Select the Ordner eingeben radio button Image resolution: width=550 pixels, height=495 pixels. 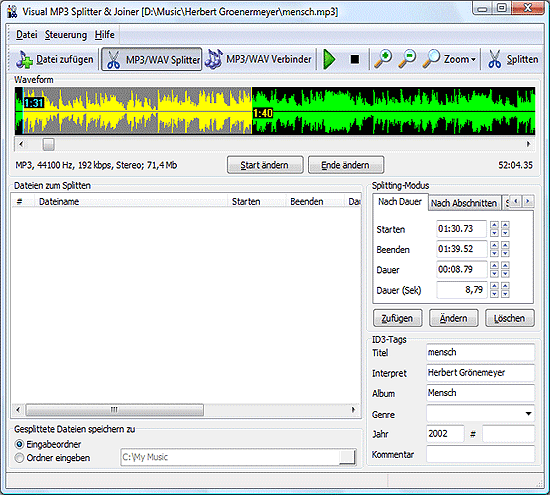coord(19,458)
